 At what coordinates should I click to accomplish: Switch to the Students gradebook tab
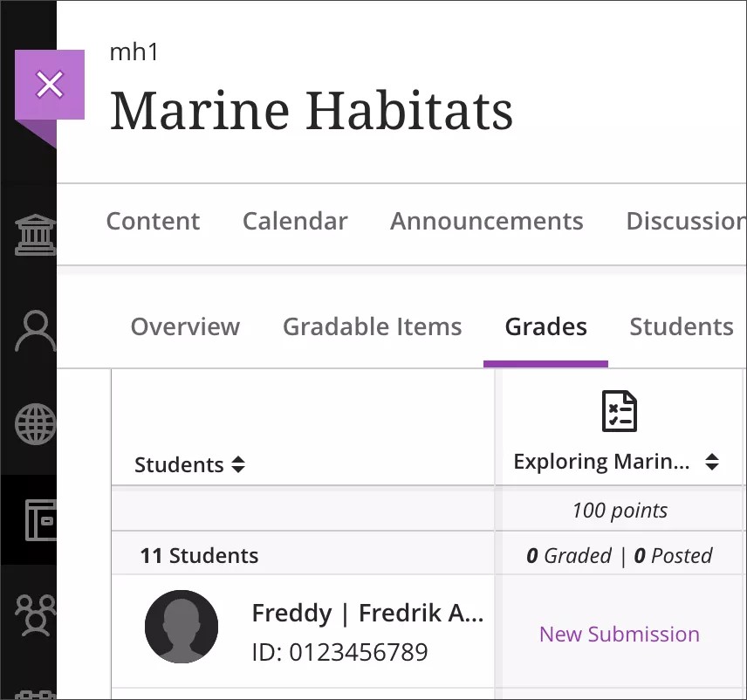coord(682,326)
